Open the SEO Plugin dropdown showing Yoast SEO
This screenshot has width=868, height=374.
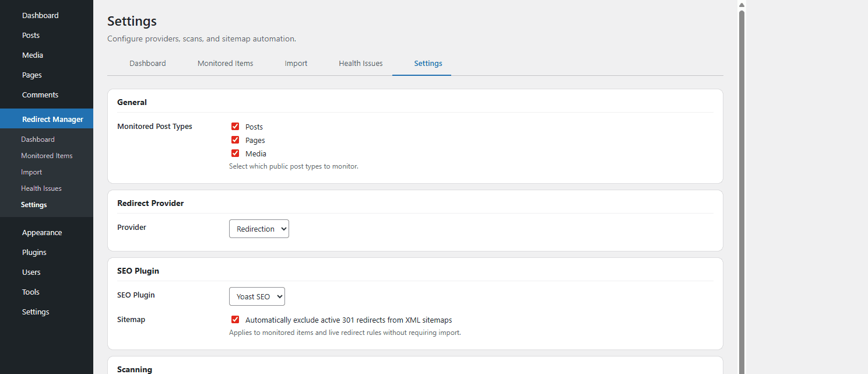point(257,296)
